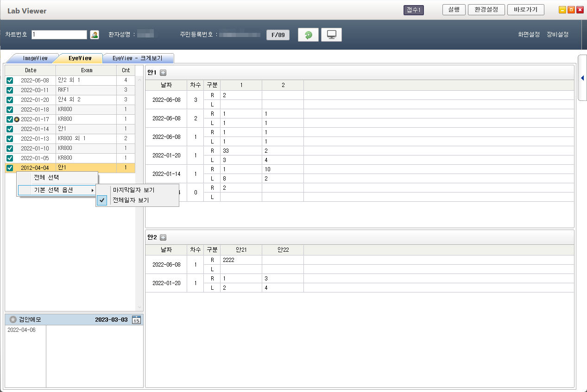Click the monitor display icon button

click(331, 35)
